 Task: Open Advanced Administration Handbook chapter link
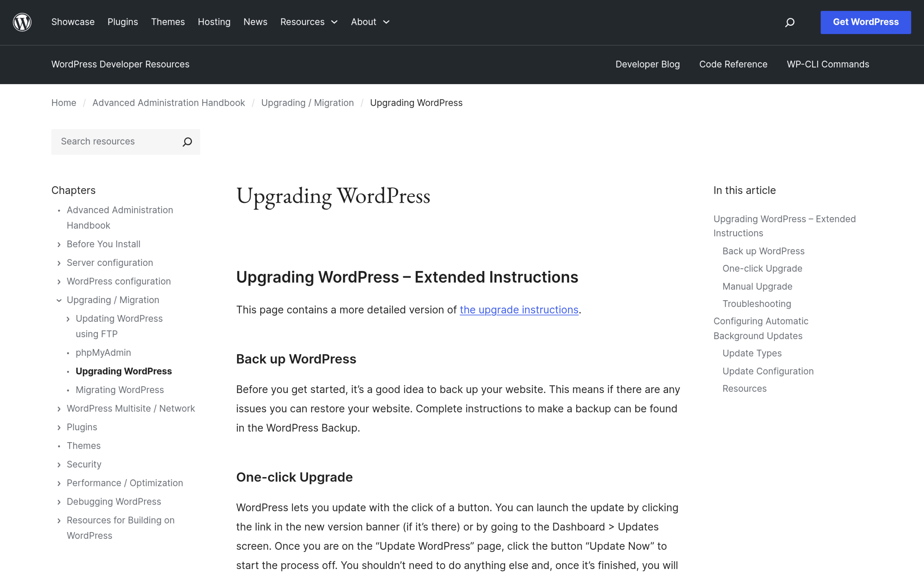[x=120, y=217]
